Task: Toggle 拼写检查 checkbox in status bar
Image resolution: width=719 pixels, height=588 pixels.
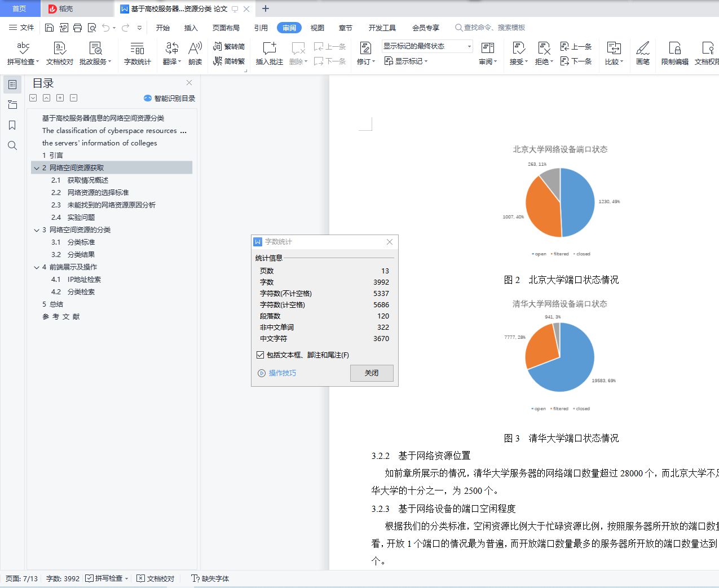Action: coord(89,578)
